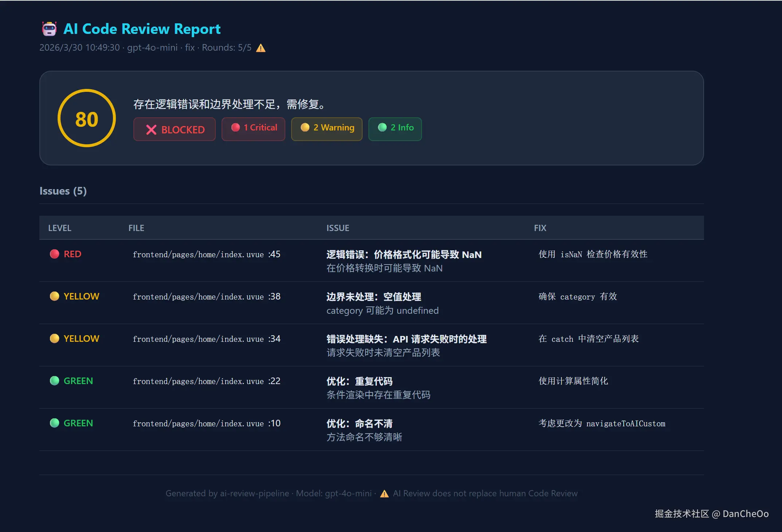This screenshot has height=532, width=782.
Task: Click the yellow dot in the 2 Warning badge
Action: point(305,127)
